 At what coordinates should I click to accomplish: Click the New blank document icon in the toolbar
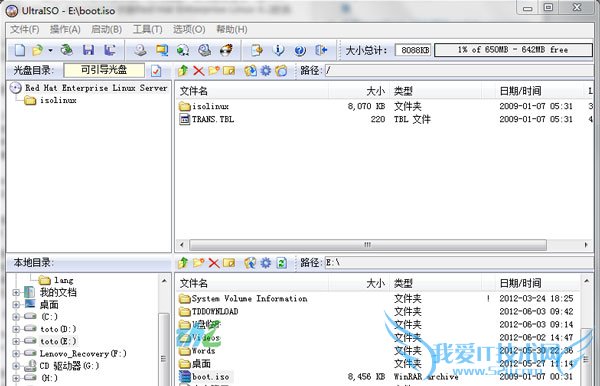click(x=20, y=50)
